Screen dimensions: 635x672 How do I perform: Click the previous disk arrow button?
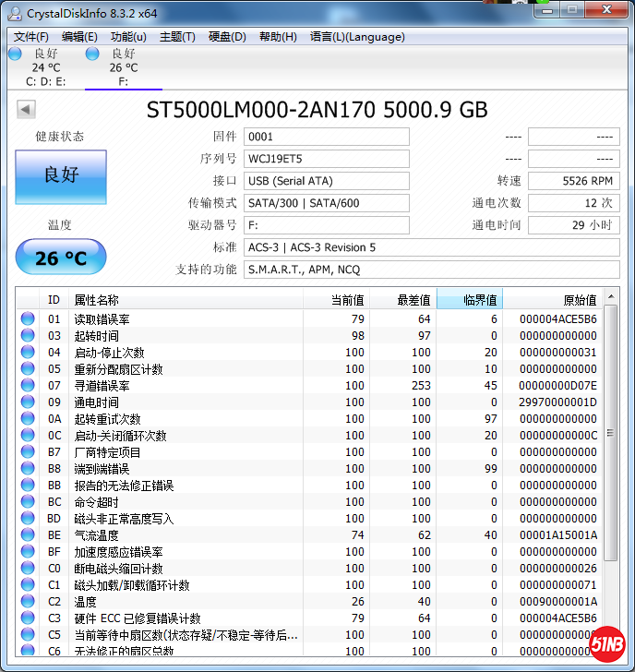[26, 110]
